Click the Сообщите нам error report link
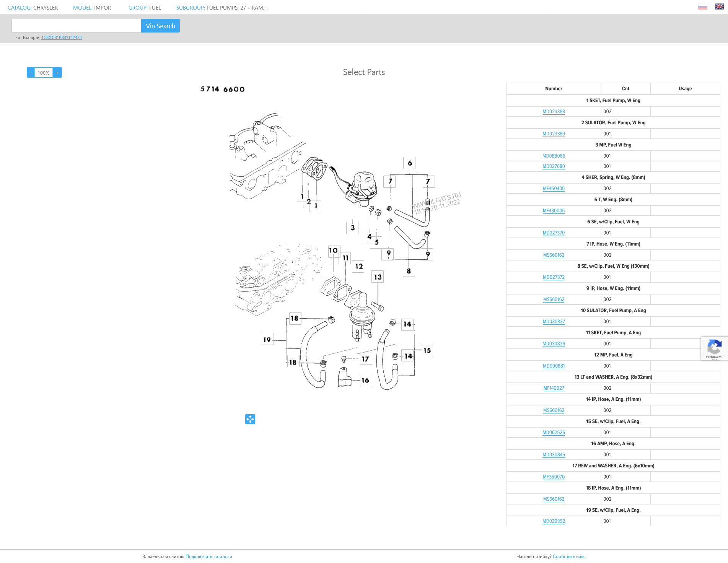Screen dimensions: 728x563 [x=569, y=556]
